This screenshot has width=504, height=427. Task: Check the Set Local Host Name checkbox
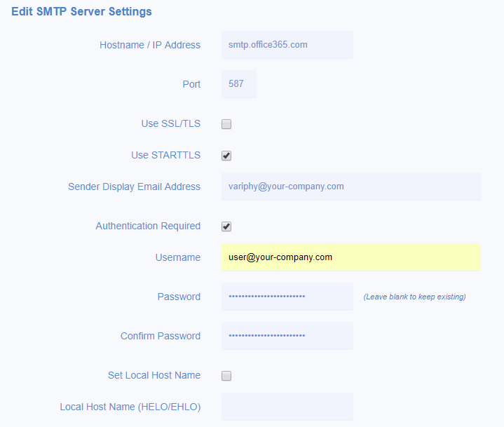[226, 376]
